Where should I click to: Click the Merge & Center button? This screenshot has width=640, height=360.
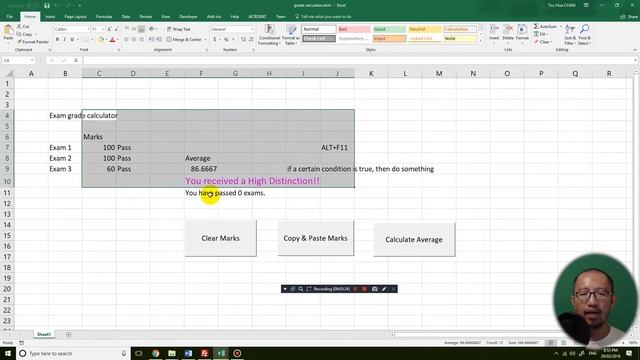pyautogui.click(x=184, y=40)
